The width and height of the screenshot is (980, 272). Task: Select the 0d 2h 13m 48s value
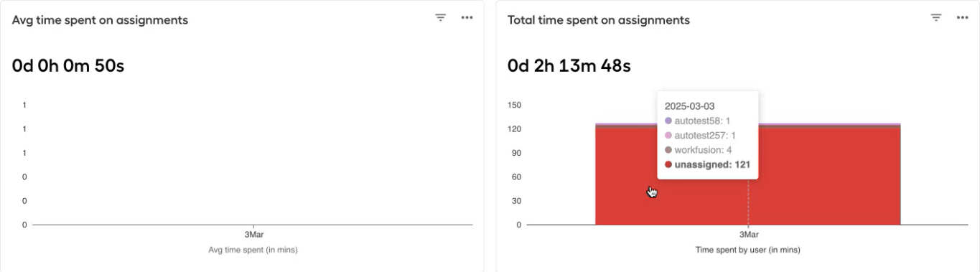pos(569,66)
